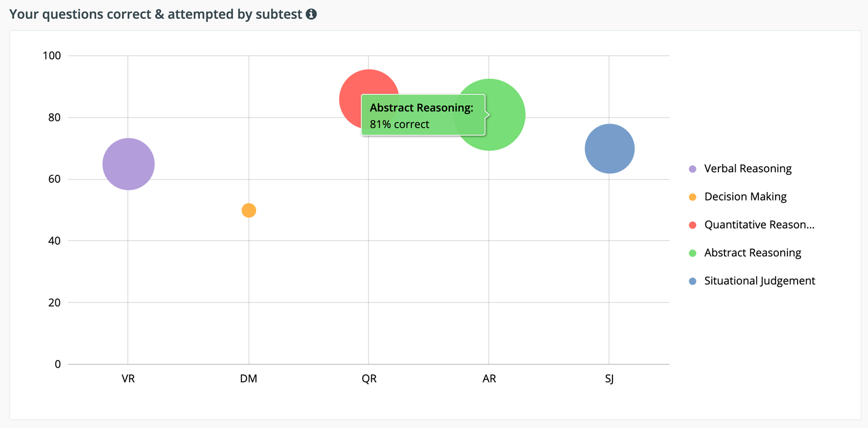868x428 pixels.
Task: Toggle Quantitative Reasoning legend label
Action: (x=759, y=225)
